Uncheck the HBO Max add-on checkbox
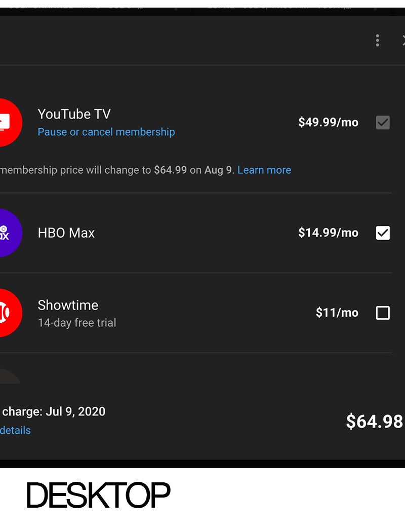Screen dimensions: 405x532 (383, 233)
